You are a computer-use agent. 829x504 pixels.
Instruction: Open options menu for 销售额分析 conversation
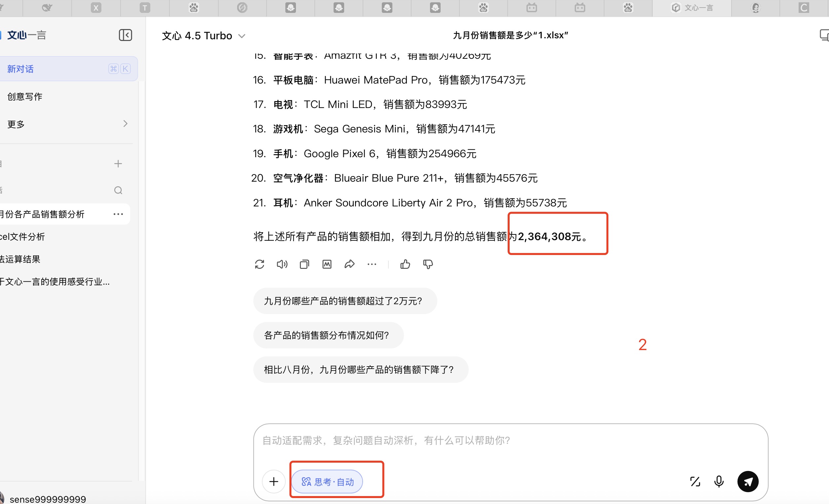click(x=118, y=214)
